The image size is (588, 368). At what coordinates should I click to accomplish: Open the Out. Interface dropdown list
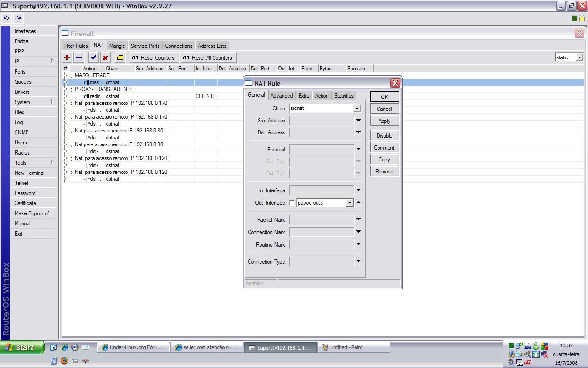tap(350, 203)
